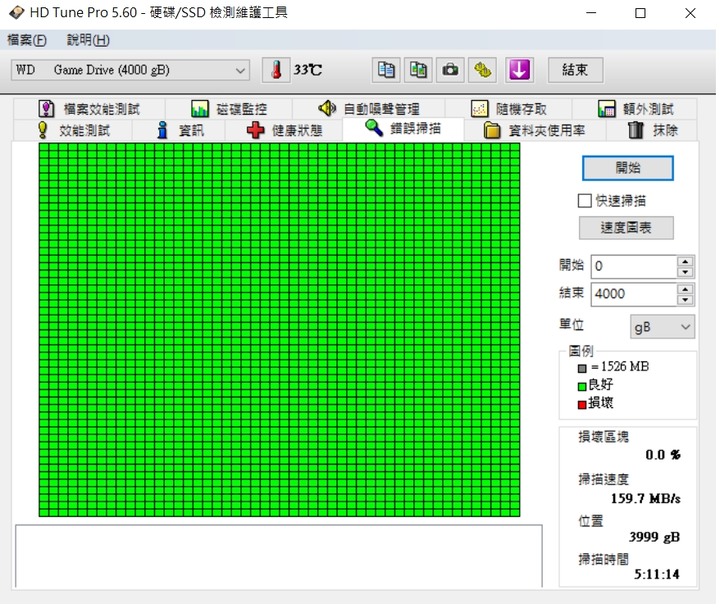Switch to the 效能測試 tab
The width and height of the screenshot is (720, 608).
(x=73, y=130)
